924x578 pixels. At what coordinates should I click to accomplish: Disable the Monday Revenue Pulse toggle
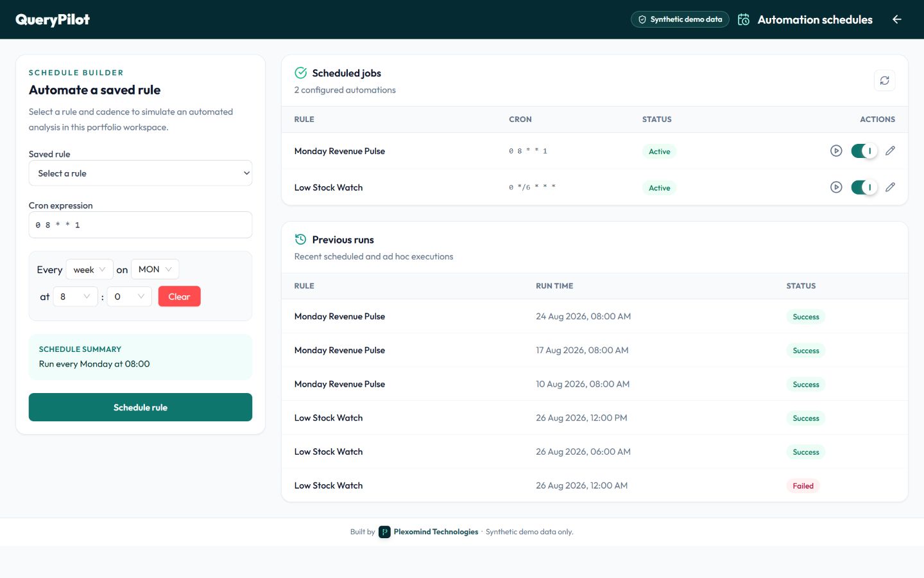pos(864,151)
